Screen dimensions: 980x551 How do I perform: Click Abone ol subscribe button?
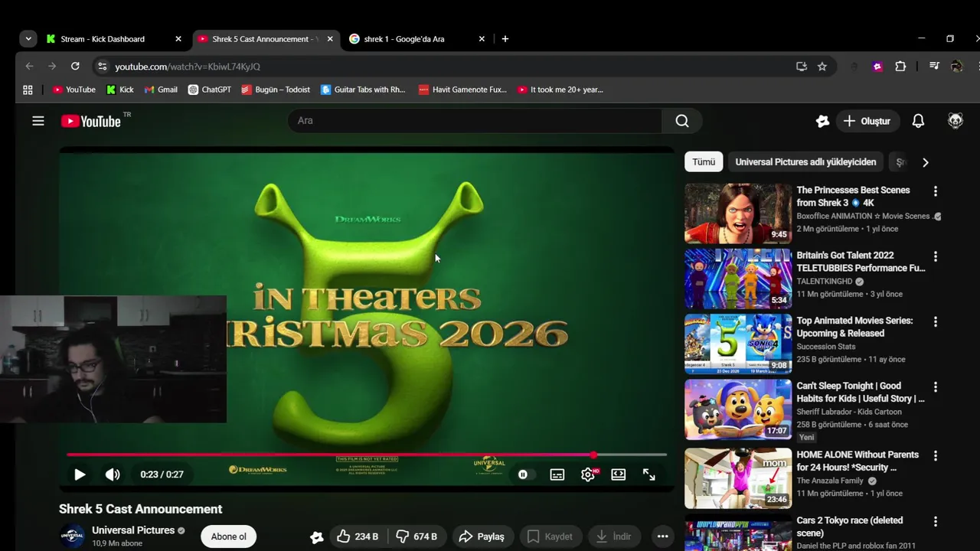point(229,536)
